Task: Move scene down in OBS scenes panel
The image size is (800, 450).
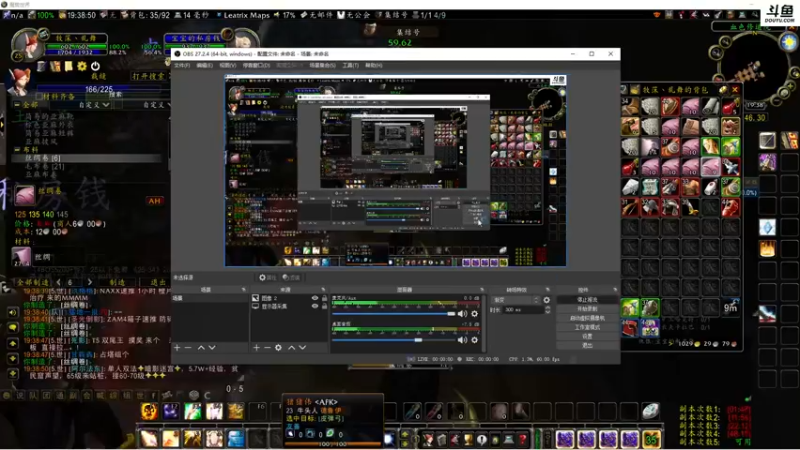Action: click(212, 347)
